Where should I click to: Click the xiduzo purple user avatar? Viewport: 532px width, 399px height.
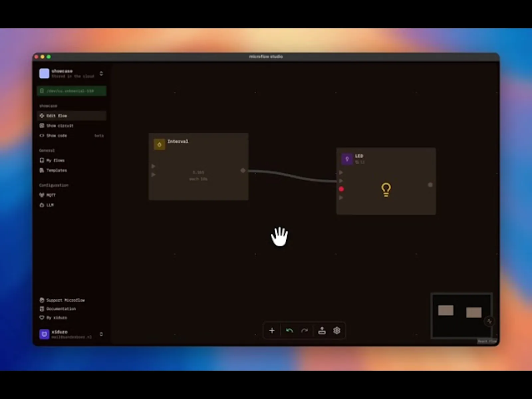(x=44, y=334)
